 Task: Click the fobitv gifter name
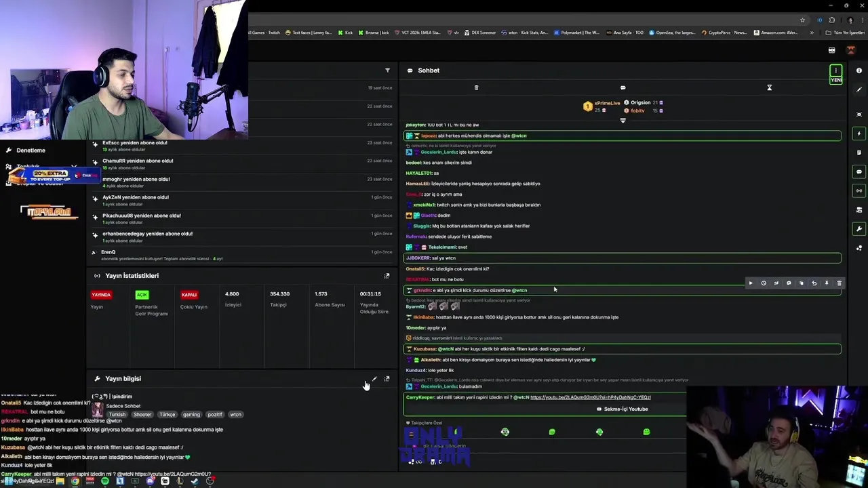pos(637,110)
